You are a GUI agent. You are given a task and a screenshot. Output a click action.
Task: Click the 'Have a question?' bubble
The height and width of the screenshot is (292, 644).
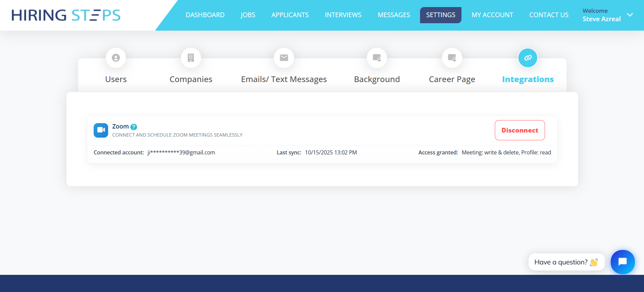[x=566, y=262]
